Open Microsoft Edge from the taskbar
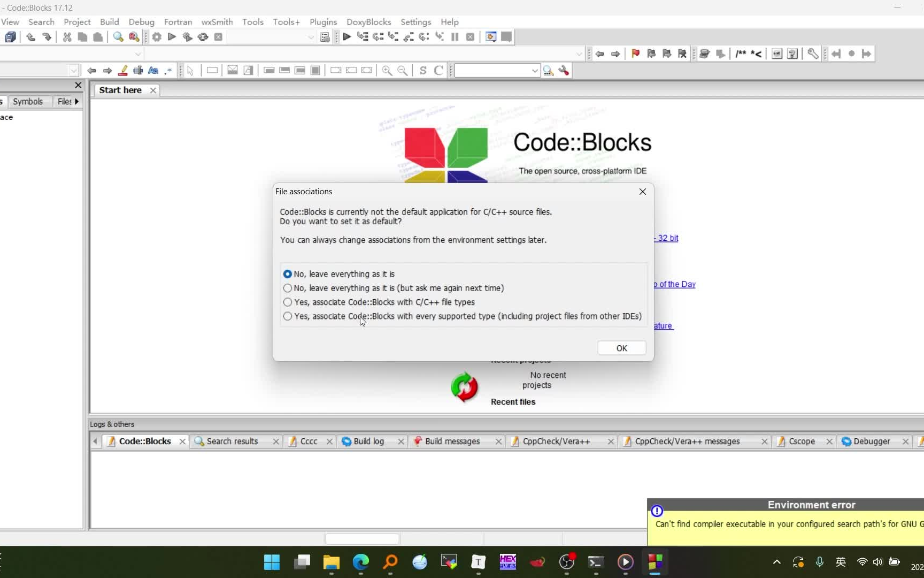924x578 pixels. [361, 562]
